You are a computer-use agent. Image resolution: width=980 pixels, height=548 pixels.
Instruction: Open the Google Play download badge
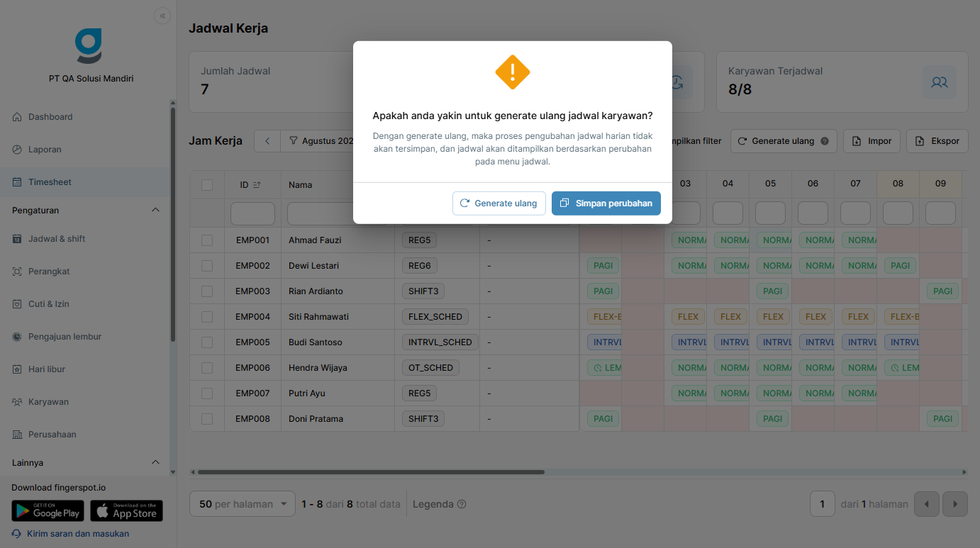click(48, 511)
